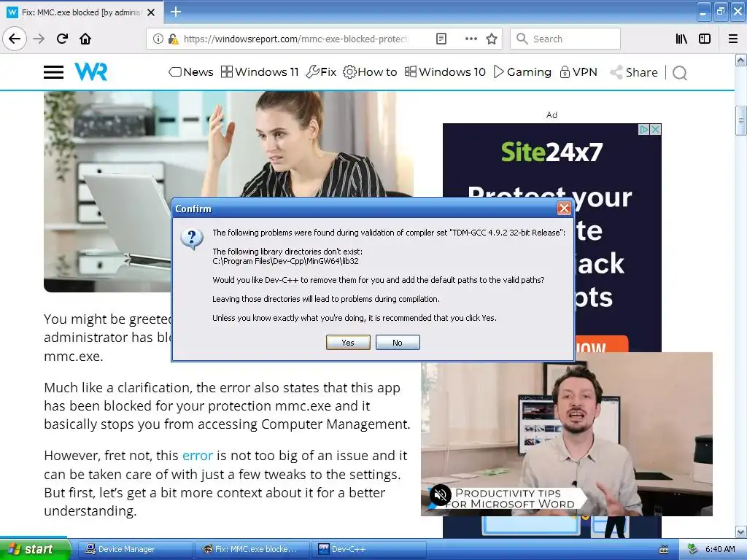Switch to Fix: MMC.exe browser taskbar button
The image size is (747, 560).
[252, 549]
